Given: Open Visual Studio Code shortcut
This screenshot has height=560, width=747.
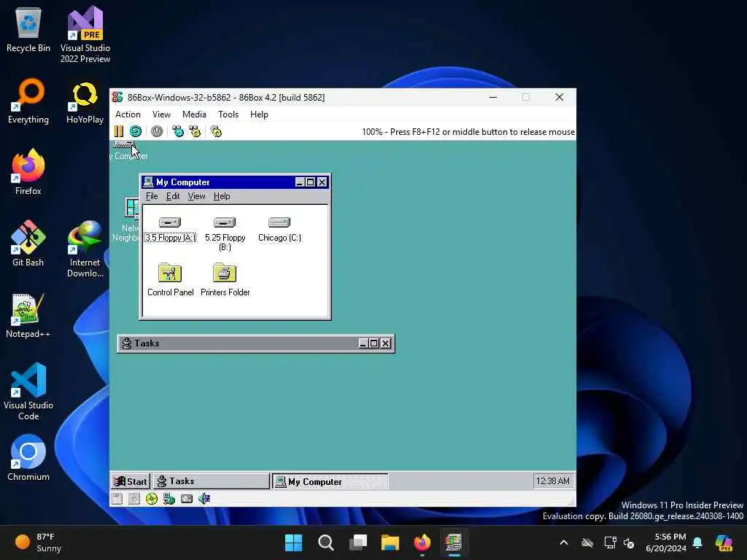Looking at the screenshot, I should coord(28,392).
